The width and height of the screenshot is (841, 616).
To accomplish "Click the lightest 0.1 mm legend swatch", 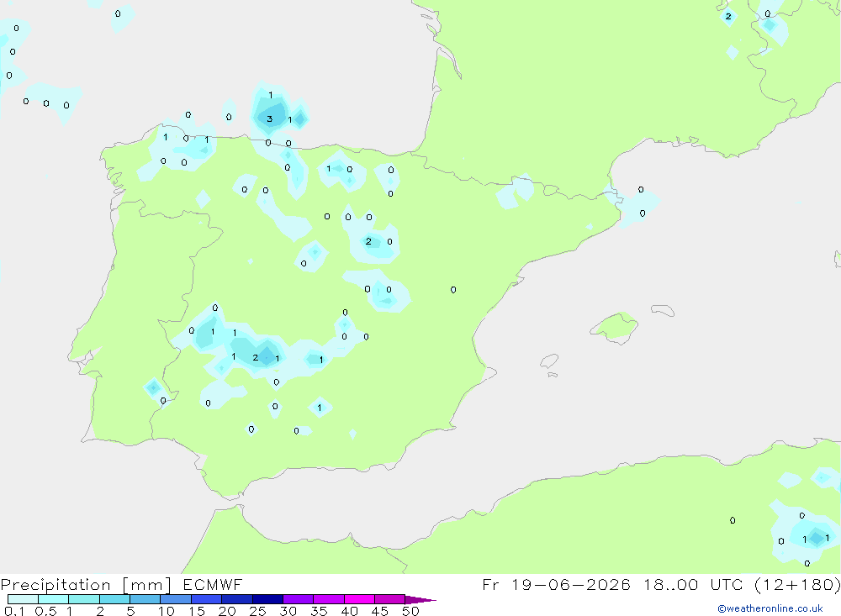I will tap(23, 599).
